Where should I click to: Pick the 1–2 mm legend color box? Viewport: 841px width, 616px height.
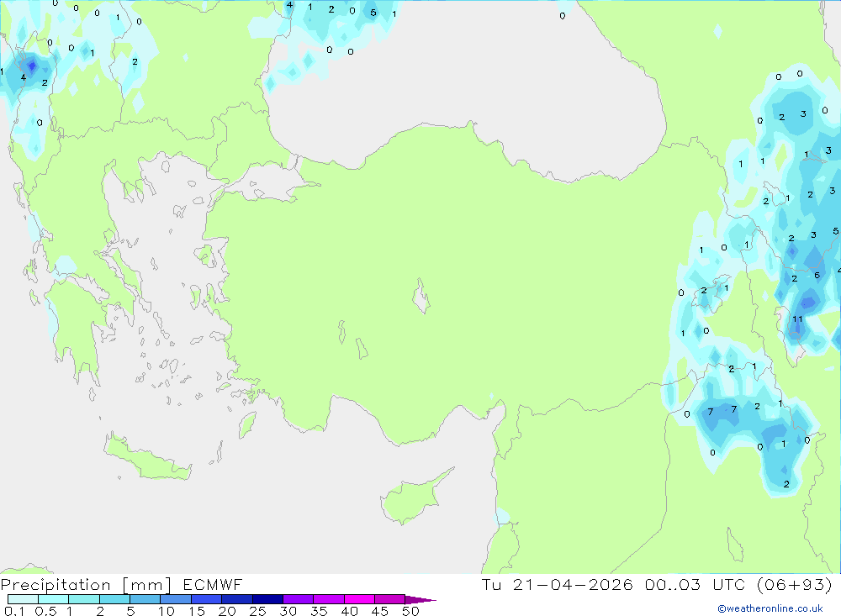click(x=83, y=599)
